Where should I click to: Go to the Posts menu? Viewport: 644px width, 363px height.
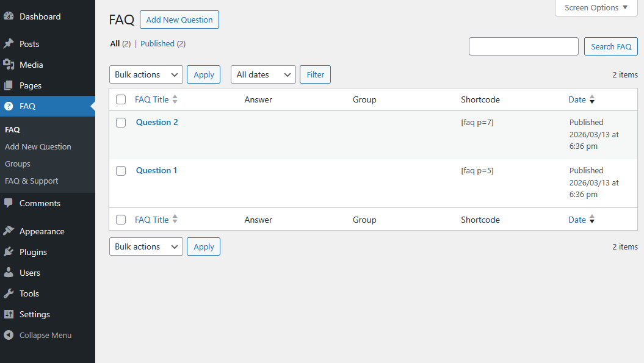[48, 44]
